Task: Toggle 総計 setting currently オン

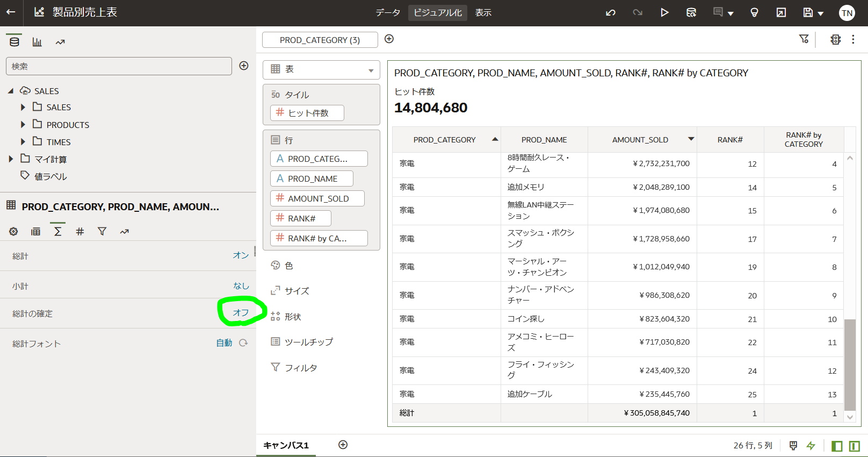Action: 241,255
